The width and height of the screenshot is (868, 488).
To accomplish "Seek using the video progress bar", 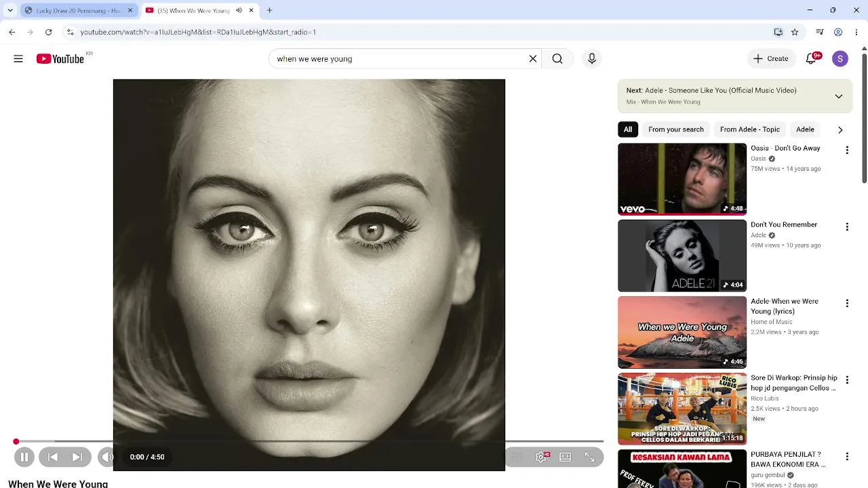I will tap(309, 442).
